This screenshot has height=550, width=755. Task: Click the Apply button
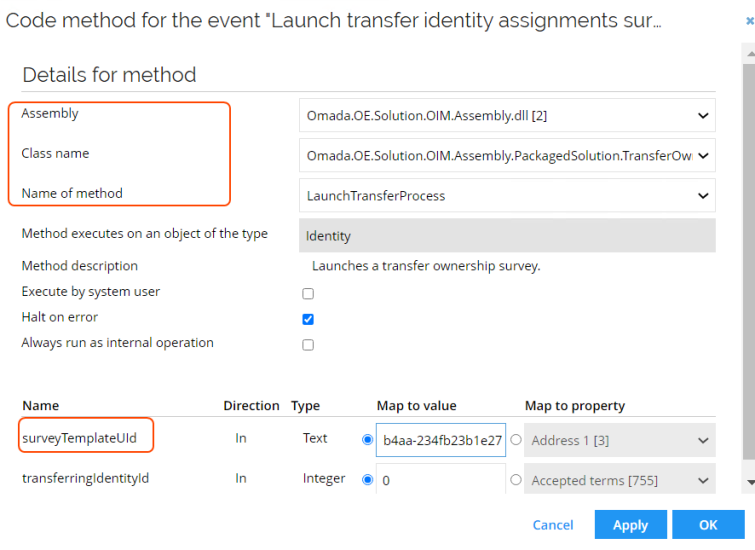click(631, 525)
